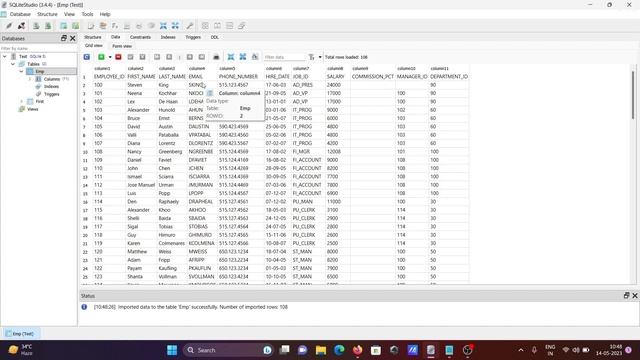The width and height of the screenshot is (640, 360).
Task: Switch to the Form view tab
Action: [122, 46]
